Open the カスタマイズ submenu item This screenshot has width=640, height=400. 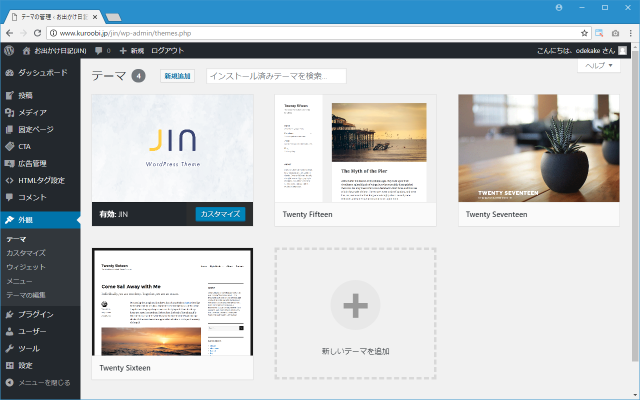tap(26, 253)
